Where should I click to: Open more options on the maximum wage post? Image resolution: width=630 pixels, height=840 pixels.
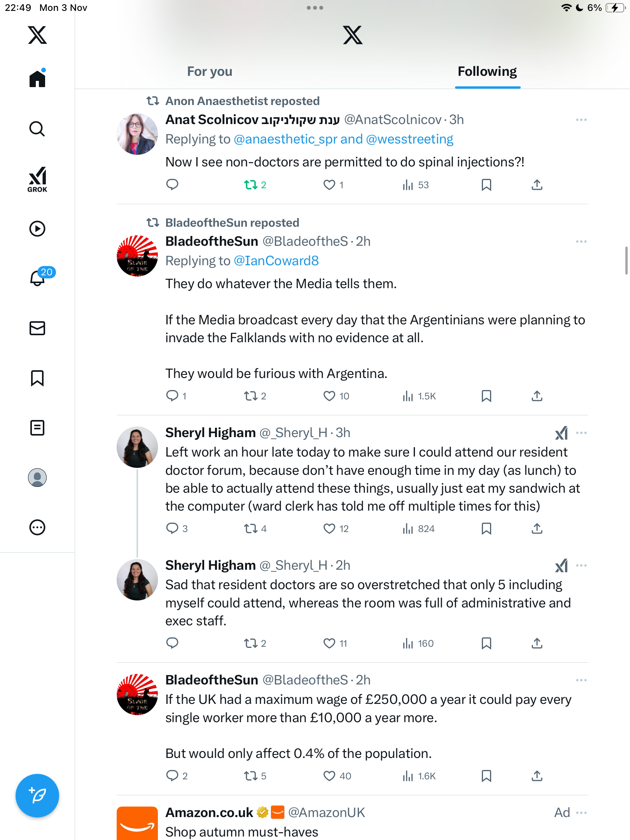point(581,680)
